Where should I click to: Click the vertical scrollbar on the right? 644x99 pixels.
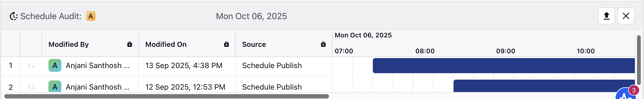639,60
